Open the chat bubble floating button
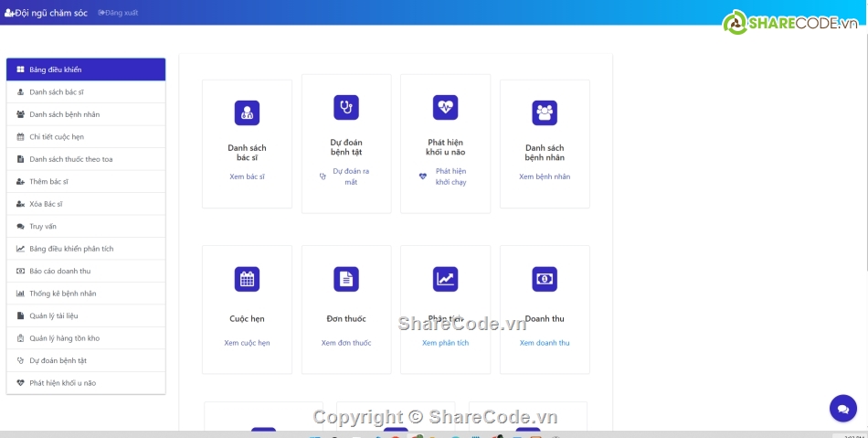The height and width of the screenshot is (438, 868). click(843, 409)
